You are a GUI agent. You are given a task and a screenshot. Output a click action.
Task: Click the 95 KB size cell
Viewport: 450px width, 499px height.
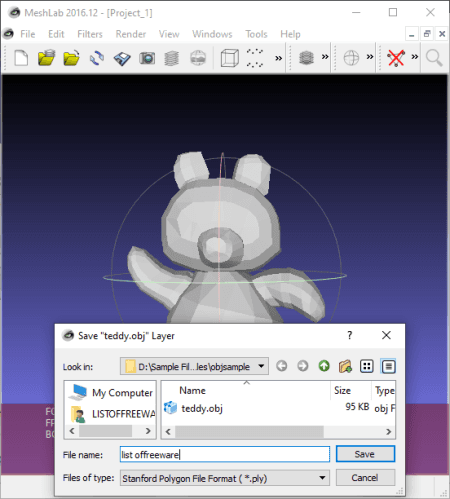(357, 407)
